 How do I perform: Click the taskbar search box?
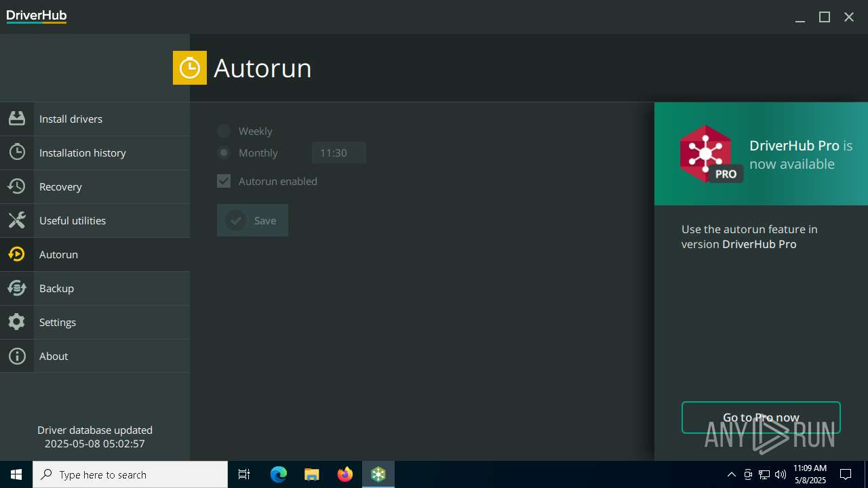(x=130, y=474)
